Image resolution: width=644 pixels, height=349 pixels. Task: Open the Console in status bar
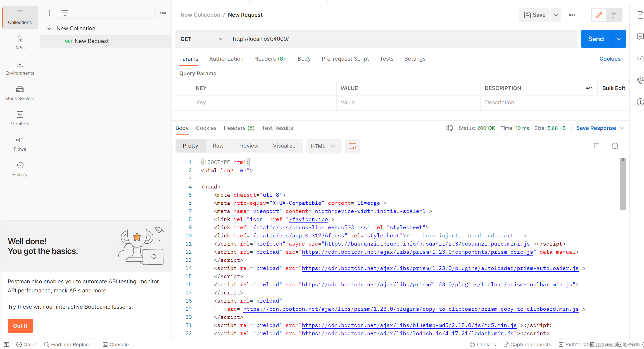click(x=116, y=344)
